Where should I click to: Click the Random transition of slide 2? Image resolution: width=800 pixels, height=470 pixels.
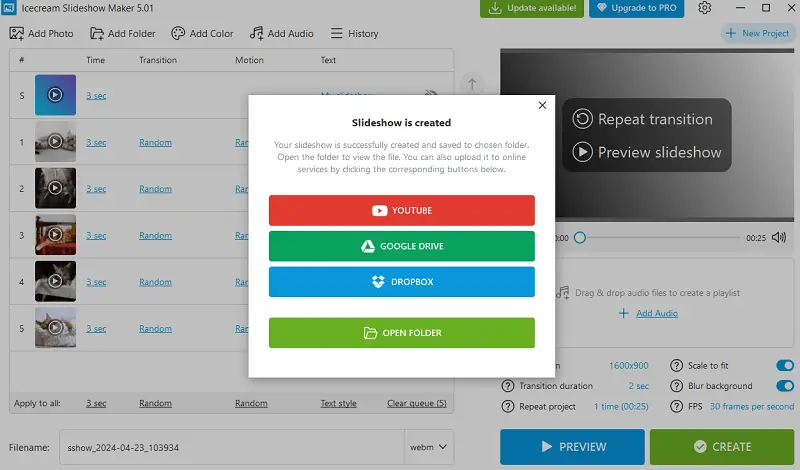click(x=155, y=189)
